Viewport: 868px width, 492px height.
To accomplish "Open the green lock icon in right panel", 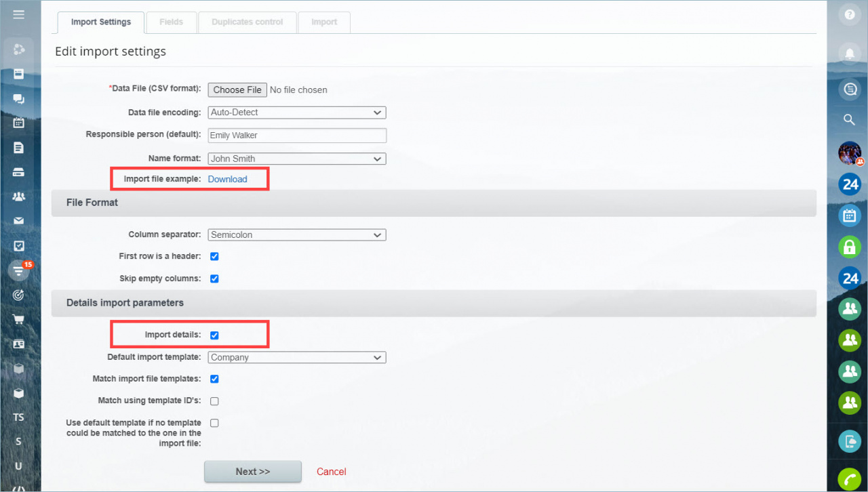I will (x=850, y=247).
